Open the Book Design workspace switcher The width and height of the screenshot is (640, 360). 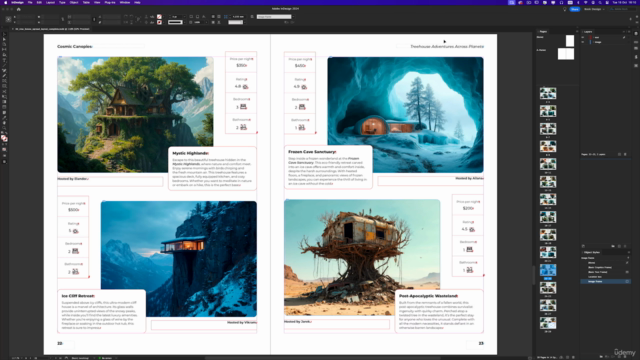tap(594, 9)
